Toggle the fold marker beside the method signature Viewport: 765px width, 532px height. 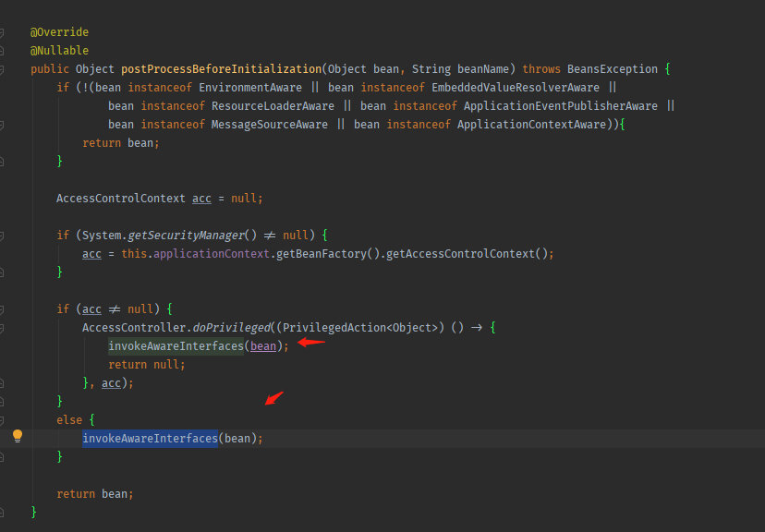(x=2, y=69)
